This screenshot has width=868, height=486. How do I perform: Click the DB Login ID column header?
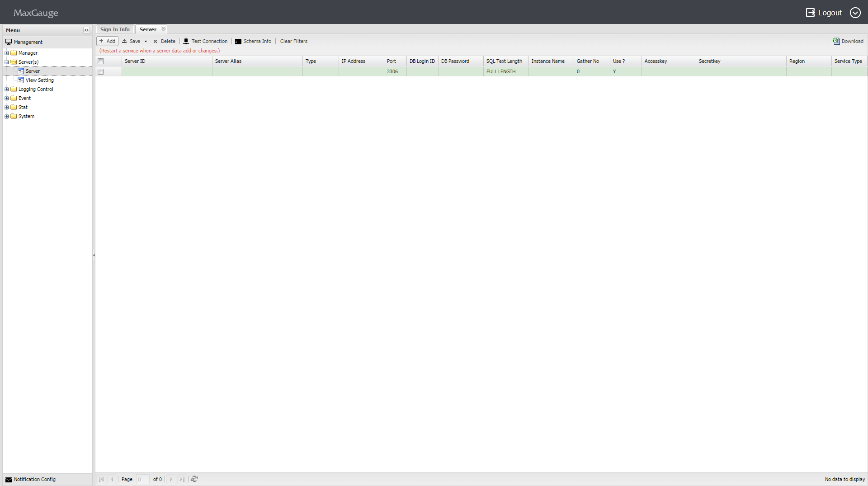tap(422, 61)
